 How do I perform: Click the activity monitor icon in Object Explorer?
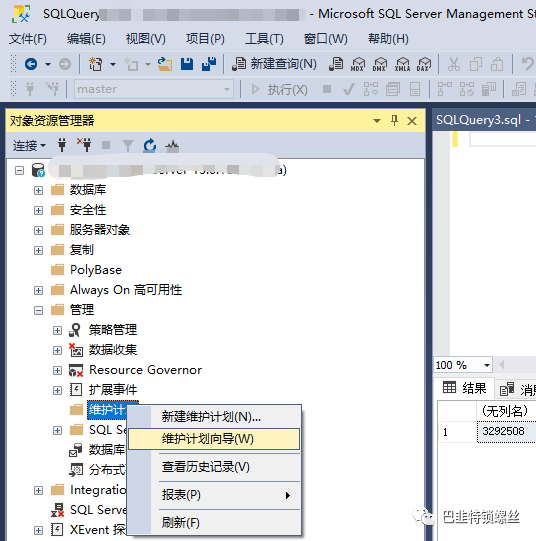(172, 146)
